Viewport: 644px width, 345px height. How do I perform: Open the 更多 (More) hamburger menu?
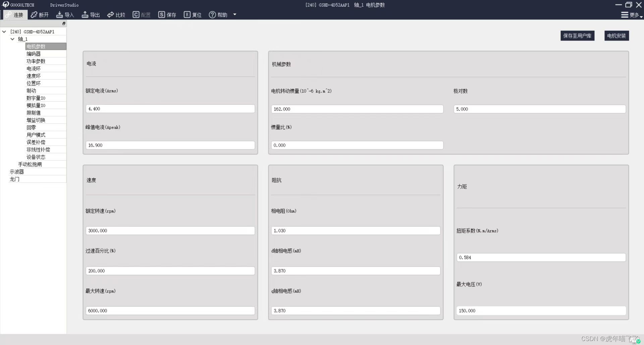point(631,15)
